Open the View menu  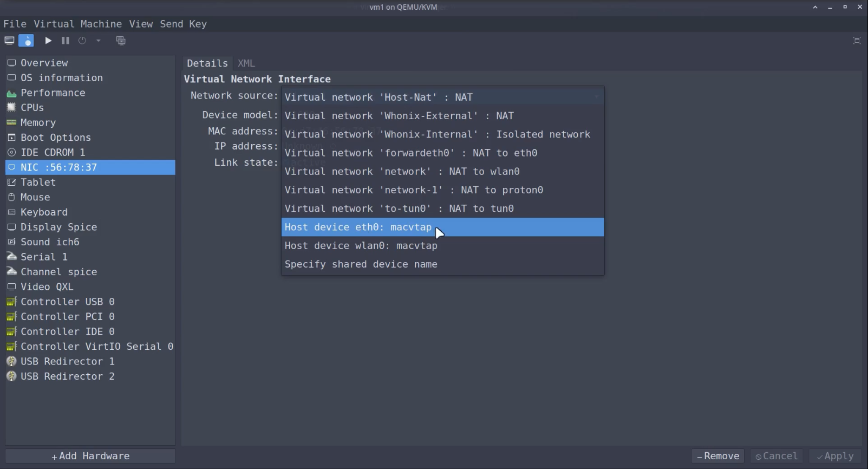pos(141,24)
